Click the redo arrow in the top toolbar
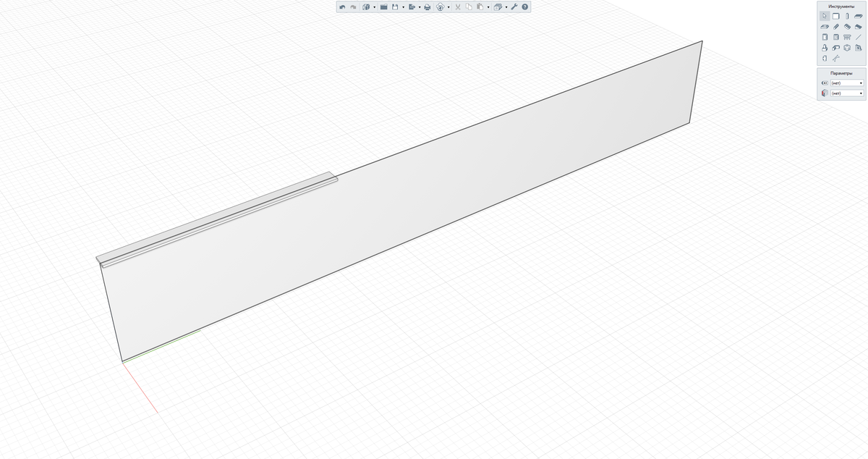 [x=353, y=7]
